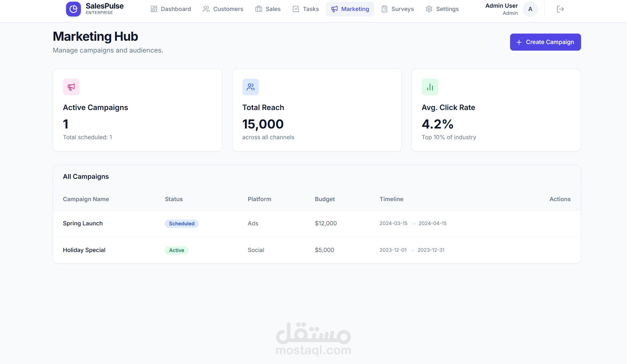627x364 pixels.
Task: Select the Spring Launch campaign row
Action: [83, 223]
